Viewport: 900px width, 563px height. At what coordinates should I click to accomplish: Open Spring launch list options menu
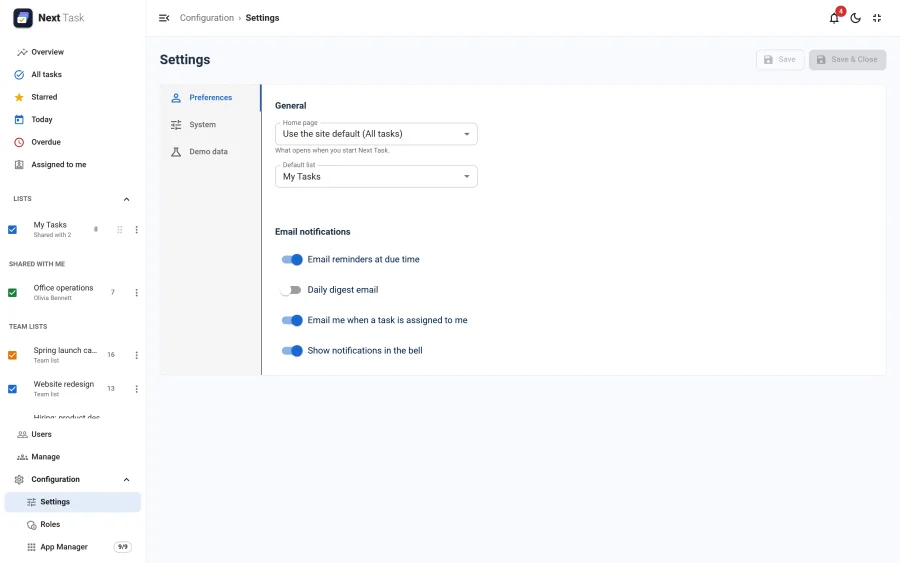[137, 355]
